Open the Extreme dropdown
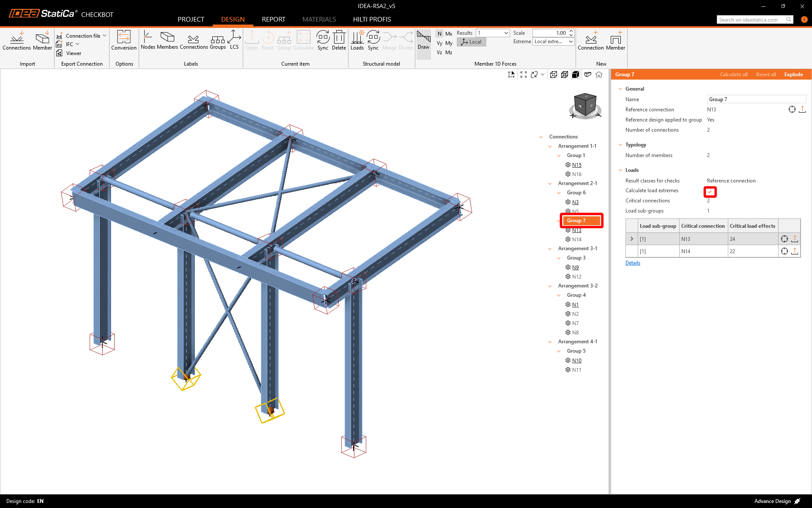The image size is (812, 508). pos(553,41)
